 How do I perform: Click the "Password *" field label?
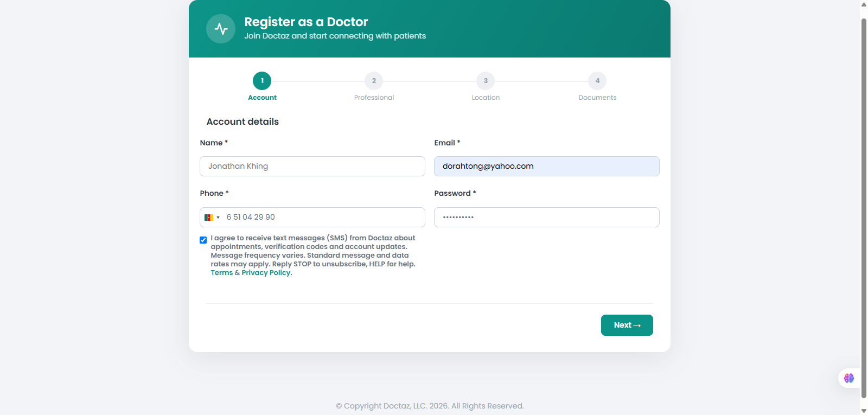(455, 193)
